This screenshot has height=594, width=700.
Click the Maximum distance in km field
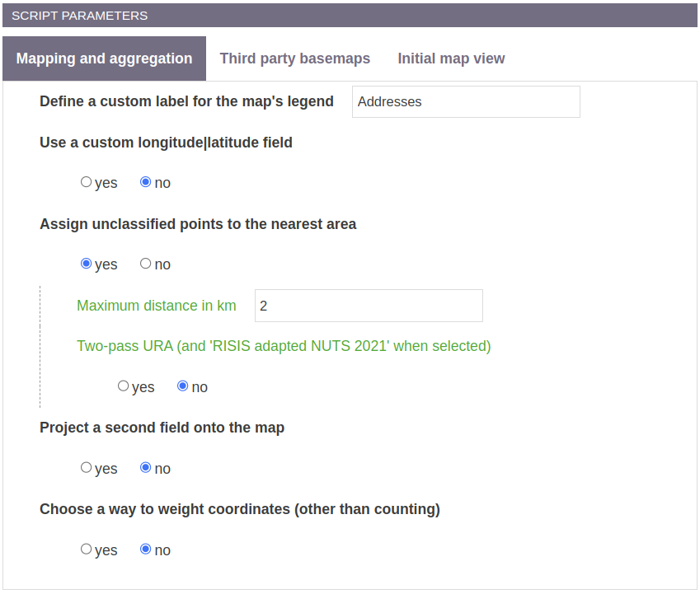click(x=369, y=306)
